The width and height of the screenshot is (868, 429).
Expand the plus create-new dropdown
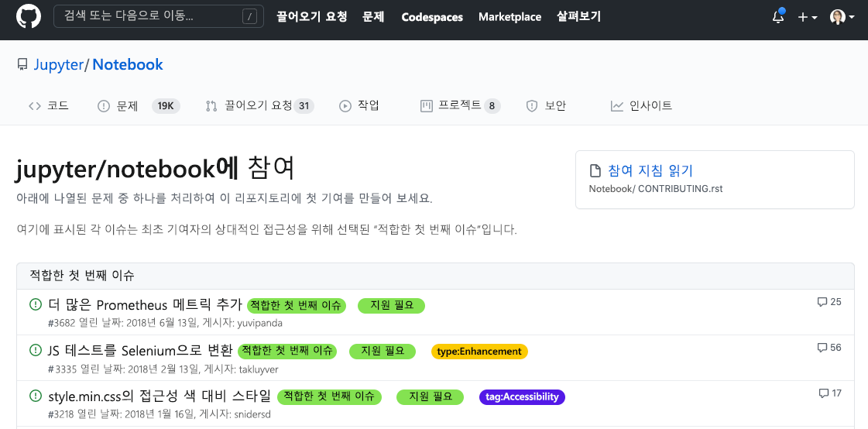pos(807,17)
